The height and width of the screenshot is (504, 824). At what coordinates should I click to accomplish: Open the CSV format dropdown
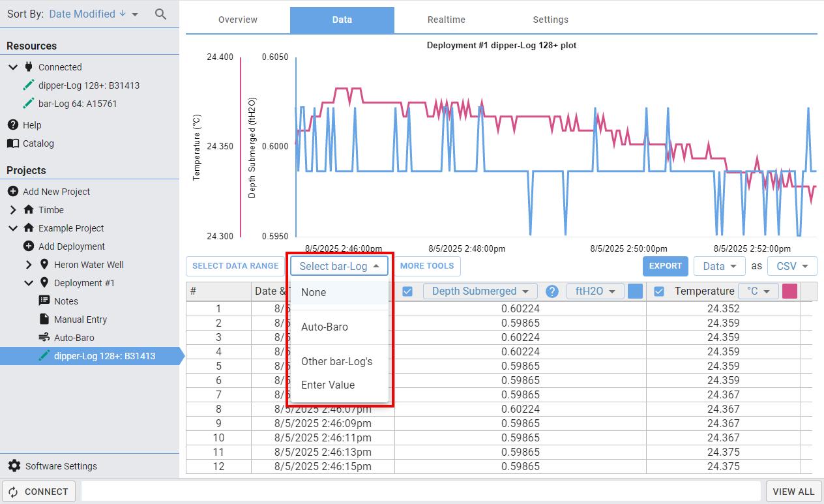pyautogui.click(x=792, y=266)
